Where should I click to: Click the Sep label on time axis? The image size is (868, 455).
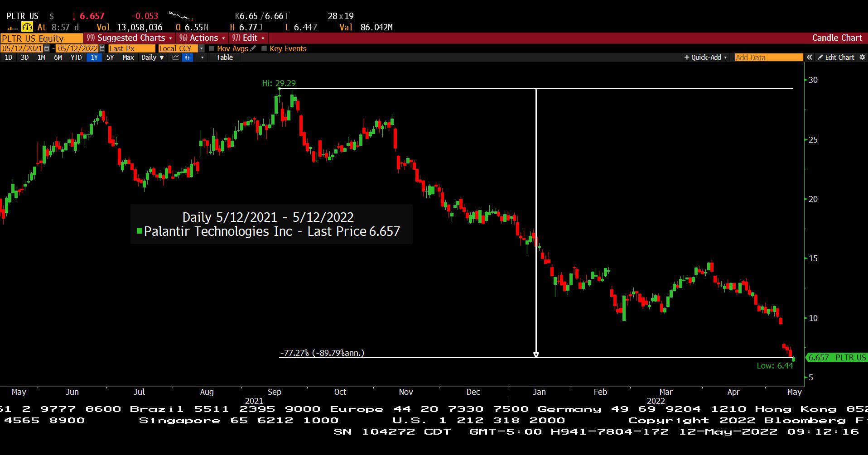pos(275,392)
